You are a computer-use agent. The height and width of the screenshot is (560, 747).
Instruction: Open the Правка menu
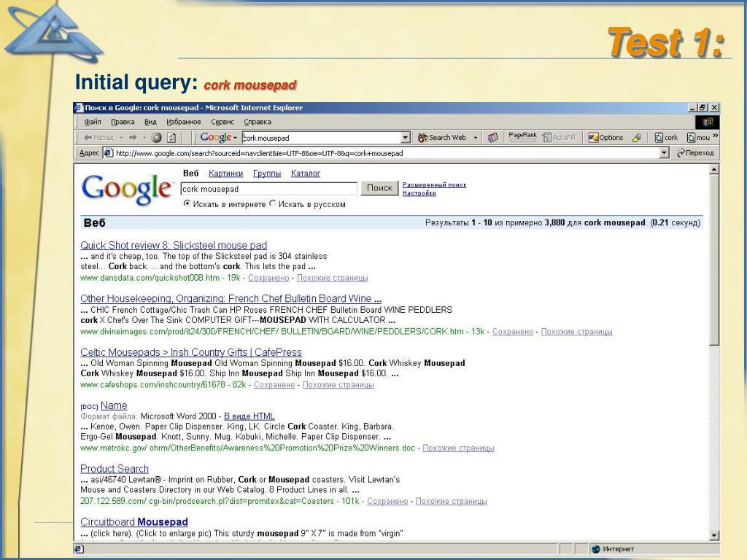click(x=123, y=122)
